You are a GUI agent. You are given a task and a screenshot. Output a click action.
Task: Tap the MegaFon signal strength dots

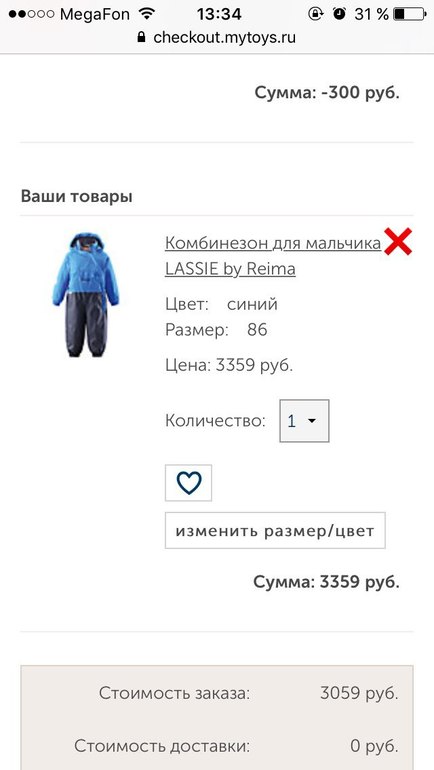point(31,14)
